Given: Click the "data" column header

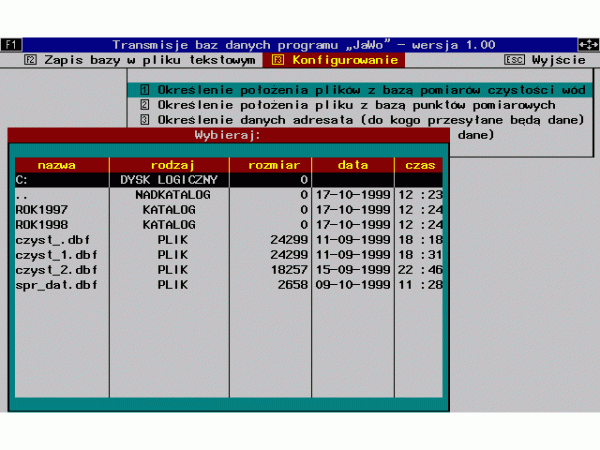Looking at the screenshot, I should (x=352, y=165).
